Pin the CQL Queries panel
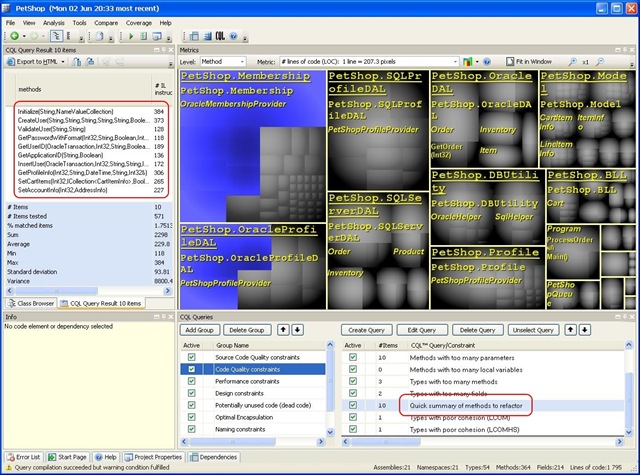The height and width of the screenshot is (475, 640). [625, 317]
